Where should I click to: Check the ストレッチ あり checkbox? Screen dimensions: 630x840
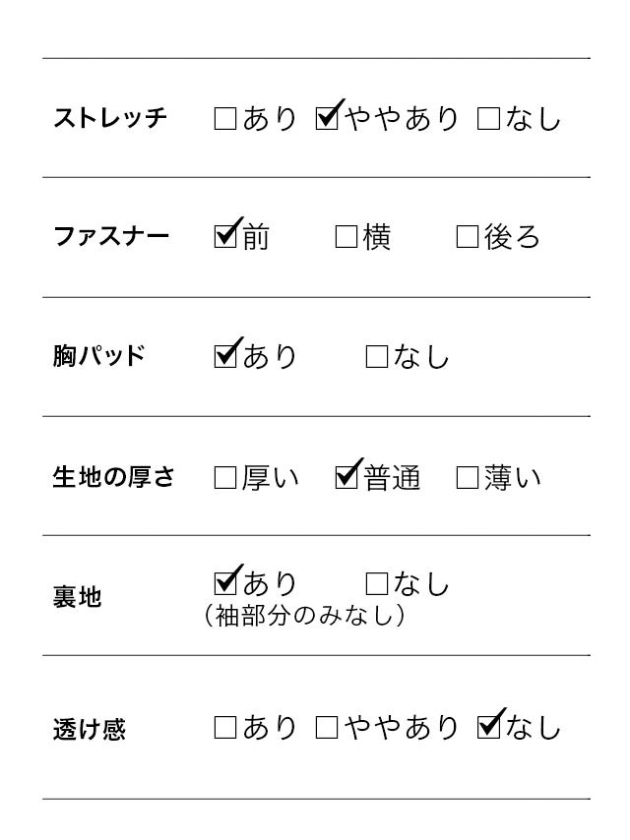click(224, 120)
